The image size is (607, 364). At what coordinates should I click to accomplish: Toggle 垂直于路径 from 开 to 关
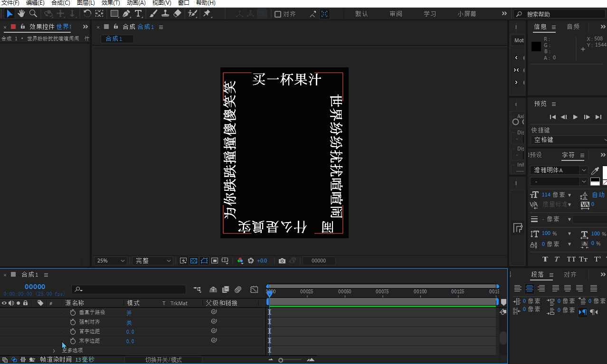click(x=129, y=312)
